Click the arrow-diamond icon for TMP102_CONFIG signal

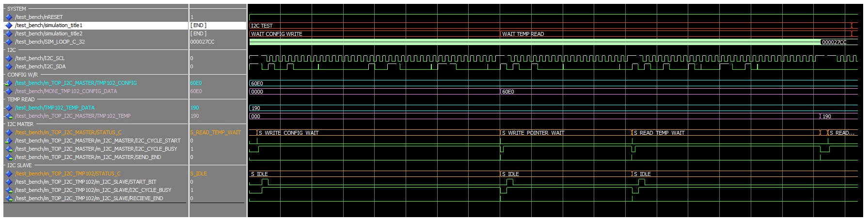tap(9, 83)
